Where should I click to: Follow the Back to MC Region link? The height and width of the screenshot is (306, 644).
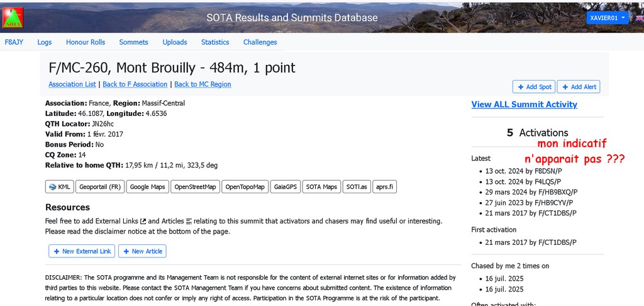tap(203, 84)
